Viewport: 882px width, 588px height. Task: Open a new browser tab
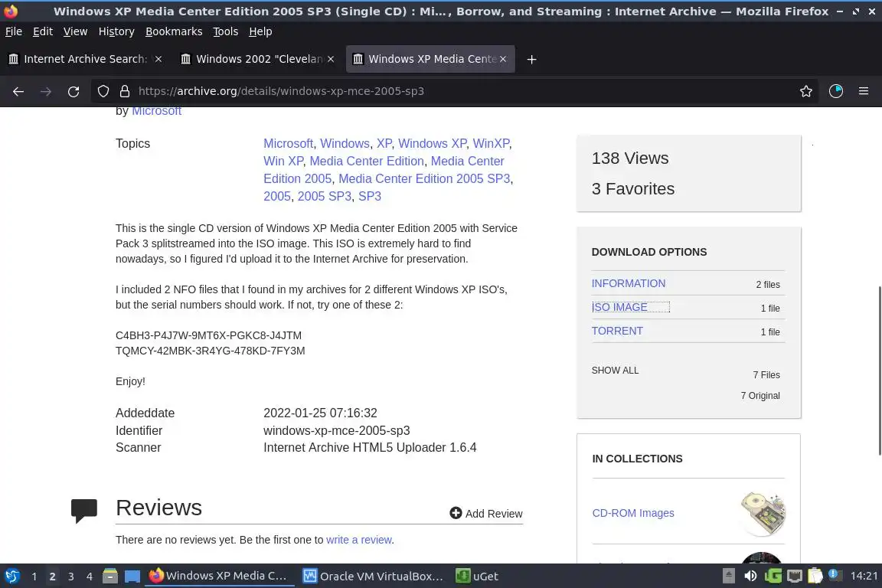[x=531, y=59]
